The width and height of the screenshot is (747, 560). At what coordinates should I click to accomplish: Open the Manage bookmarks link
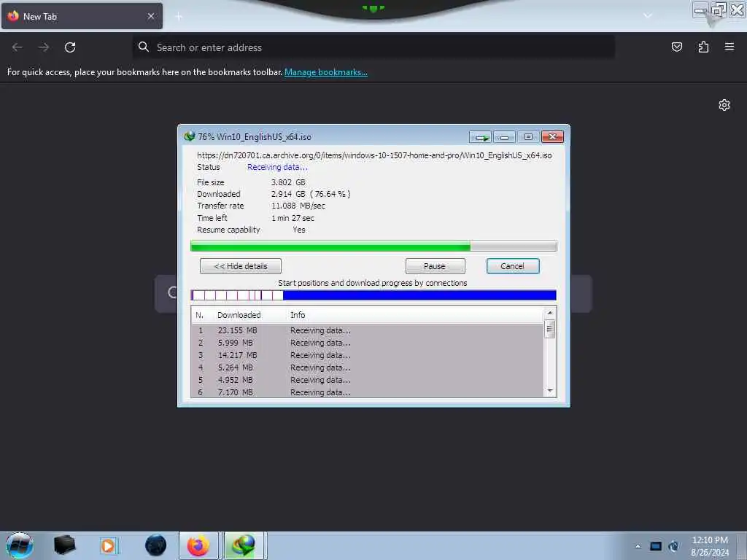click(x=326, y=72)
